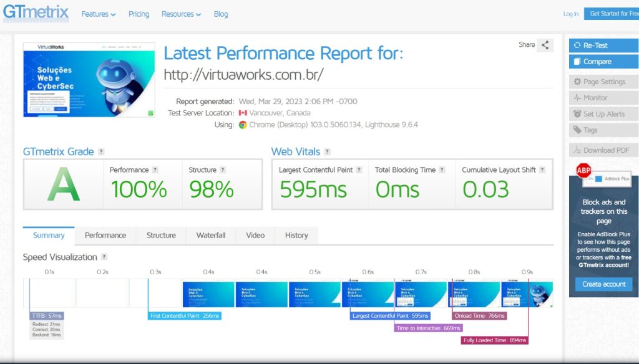
Task: Click help icon next to GTmetrix Grade
Action: pyautogui.click(x=102, y=152)
